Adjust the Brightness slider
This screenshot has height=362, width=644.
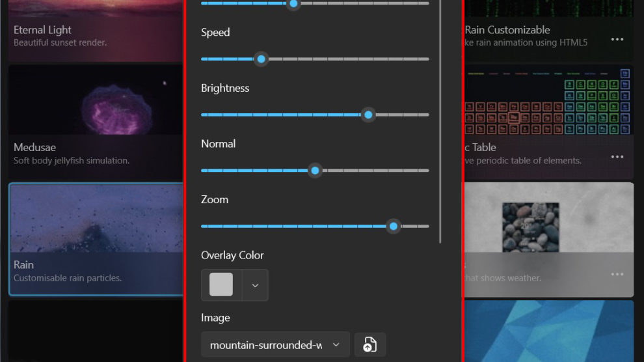(315, 115)
